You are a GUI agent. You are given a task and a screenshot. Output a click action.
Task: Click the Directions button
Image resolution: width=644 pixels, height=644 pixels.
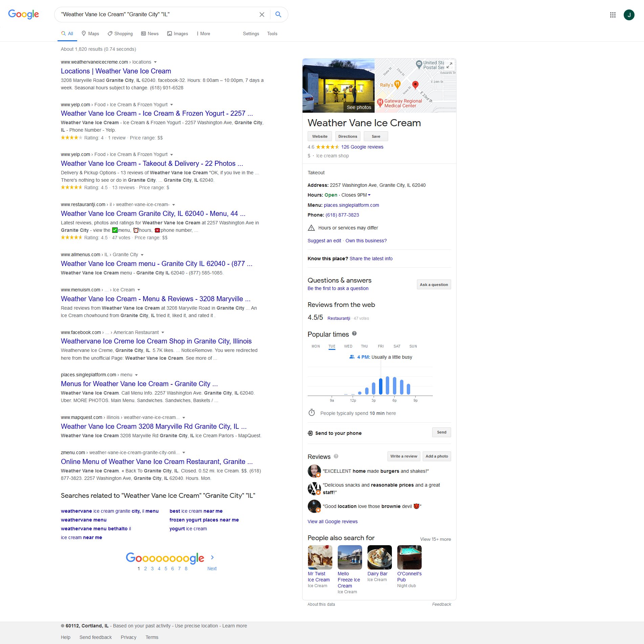point(348,136)
